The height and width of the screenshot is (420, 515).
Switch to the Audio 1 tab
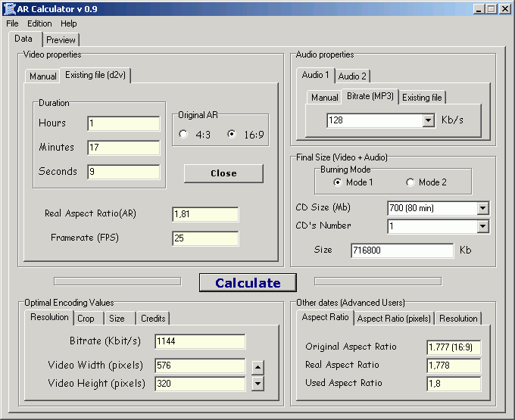pyautogui.click(x=315, y=75)
